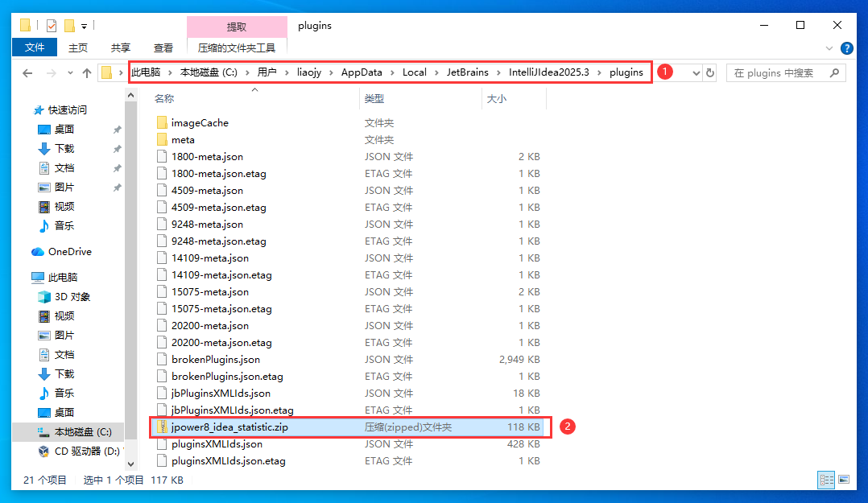Click AppData breadcrumb in address bar
This screenshot has width=868, height=503.
coord(362,72)
